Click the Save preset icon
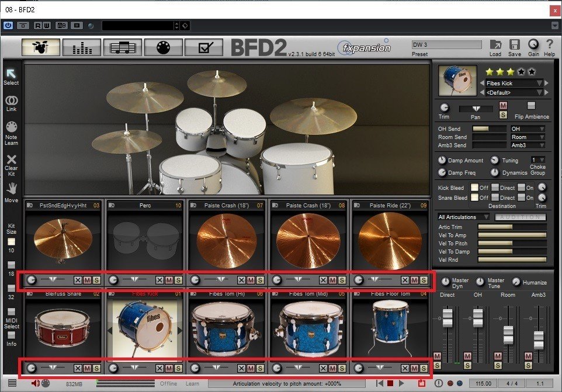 [514, 45]
